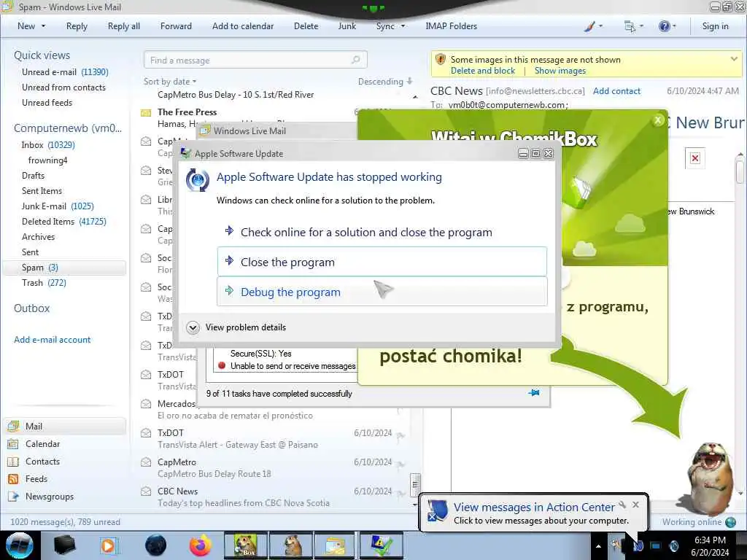Screen dimensions: 747x560
Task: Open the Sort by date dropdown
Action: (x=169, y=82)
